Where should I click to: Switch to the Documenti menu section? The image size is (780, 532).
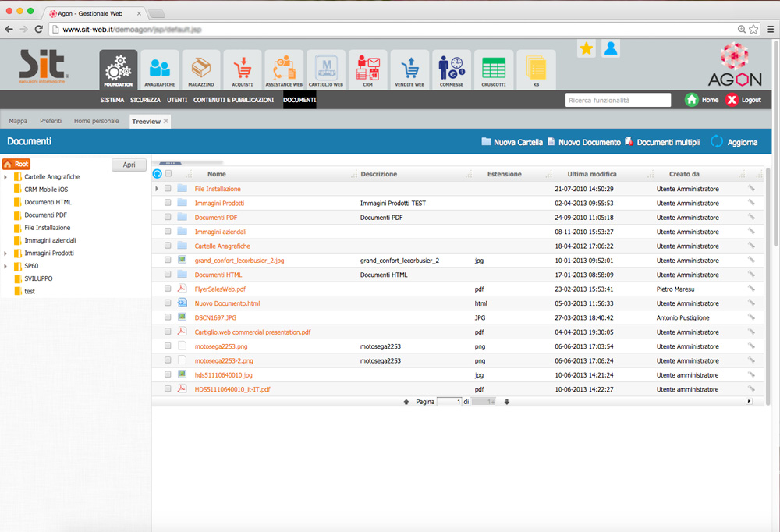(299, 100)
